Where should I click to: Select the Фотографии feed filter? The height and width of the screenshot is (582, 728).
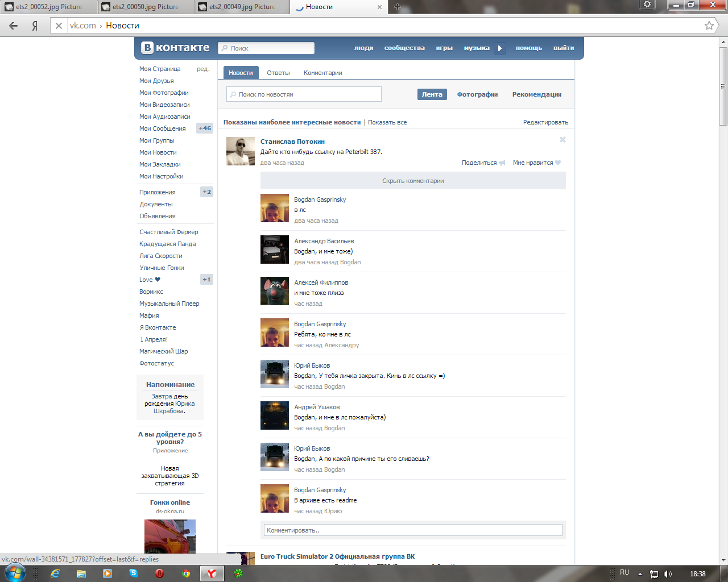477,94
